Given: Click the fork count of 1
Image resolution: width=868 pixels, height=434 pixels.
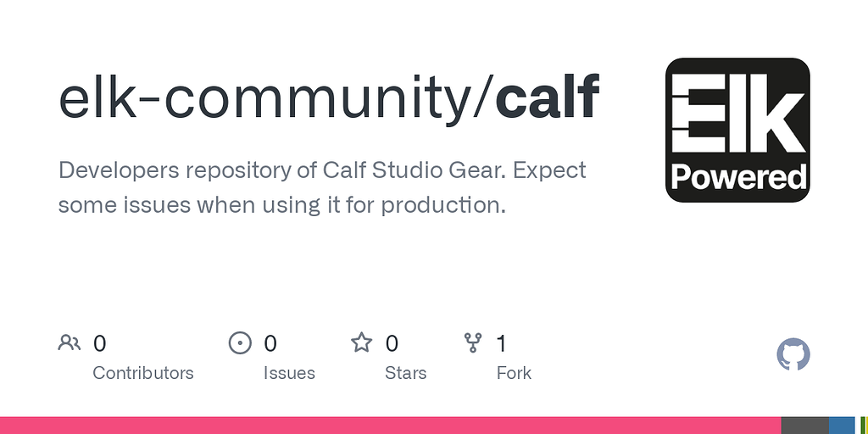Looking at the screenshot, I should [x=502, y=344].
